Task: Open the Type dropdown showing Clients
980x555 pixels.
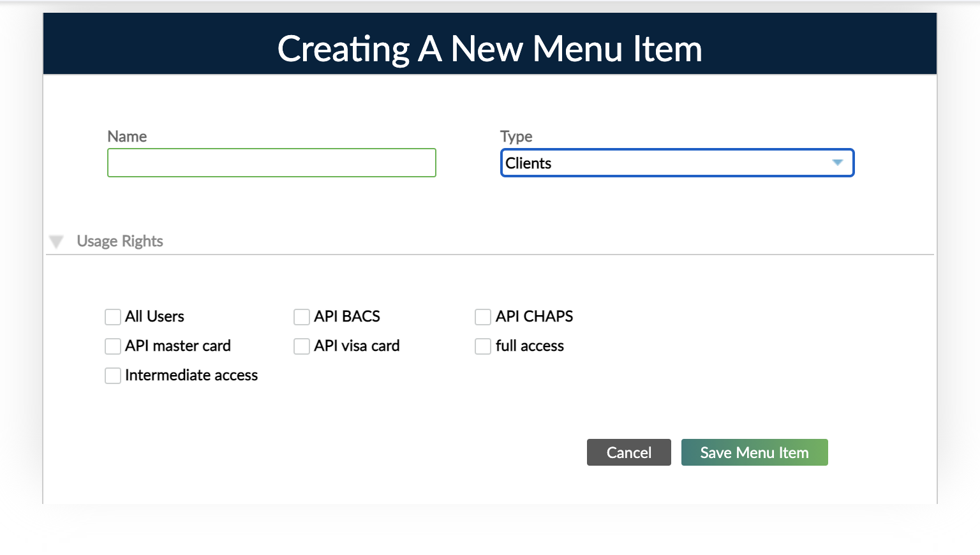Action: pyautogui.click(x=678, y=163)
